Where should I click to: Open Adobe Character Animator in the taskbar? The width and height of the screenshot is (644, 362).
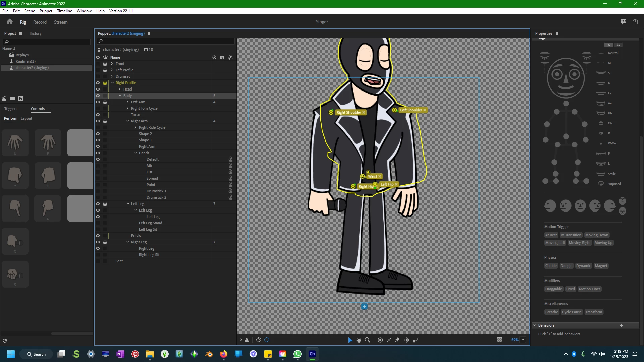click(312, 354)
